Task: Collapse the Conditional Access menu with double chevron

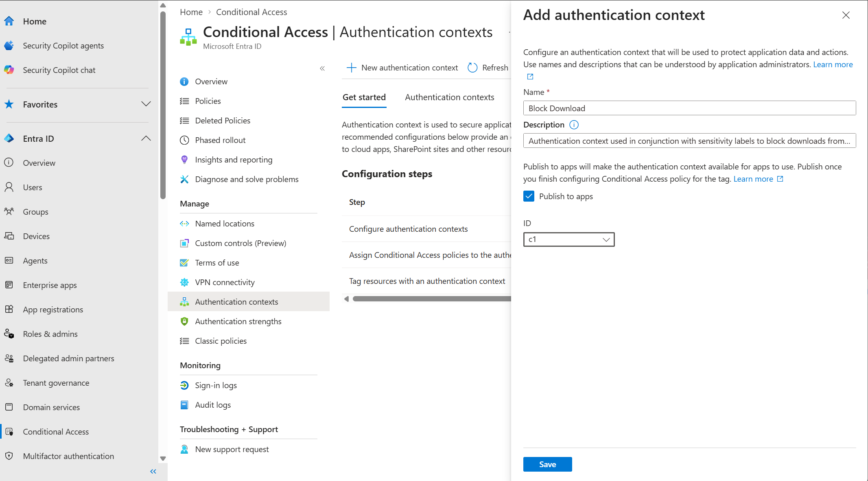Action: click(322, 68)
